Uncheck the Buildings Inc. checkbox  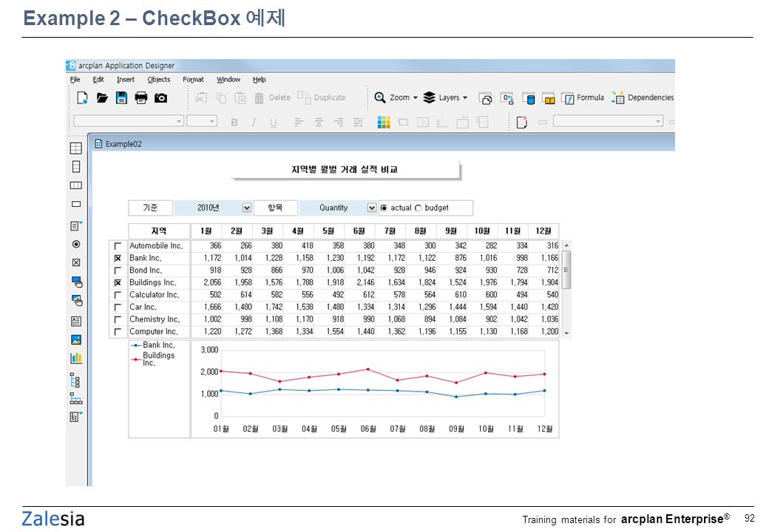[x=118, y=283]
